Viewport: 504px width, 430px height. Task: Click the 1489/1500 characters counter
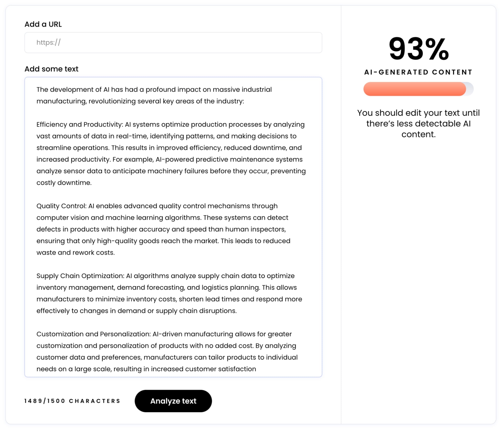tap(72, 401)
